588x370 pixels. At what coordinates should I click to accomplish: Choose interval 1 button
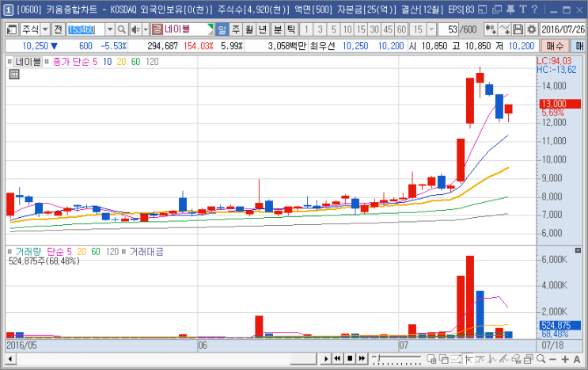(x=306, y=29)
